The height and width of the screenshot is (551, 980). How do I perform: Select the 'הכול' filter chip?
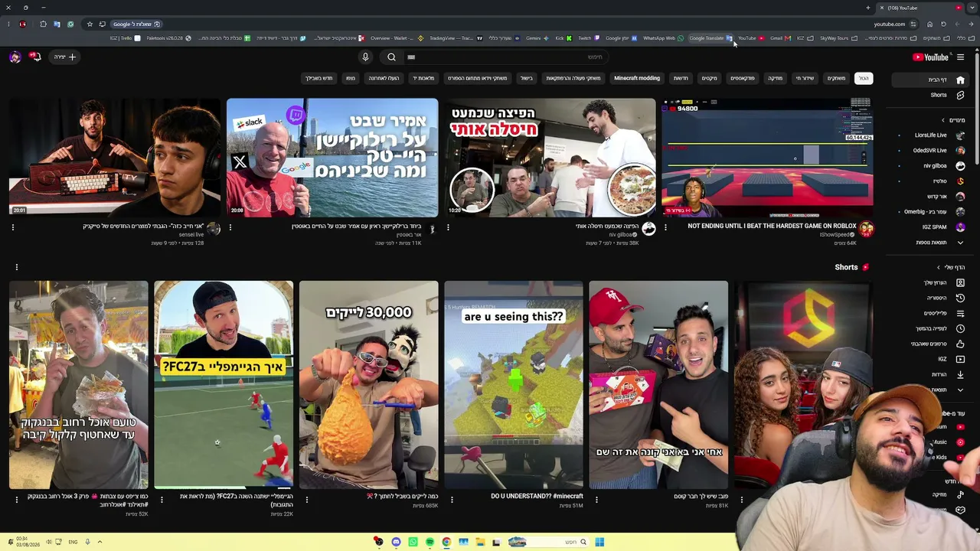coord(863,78)
